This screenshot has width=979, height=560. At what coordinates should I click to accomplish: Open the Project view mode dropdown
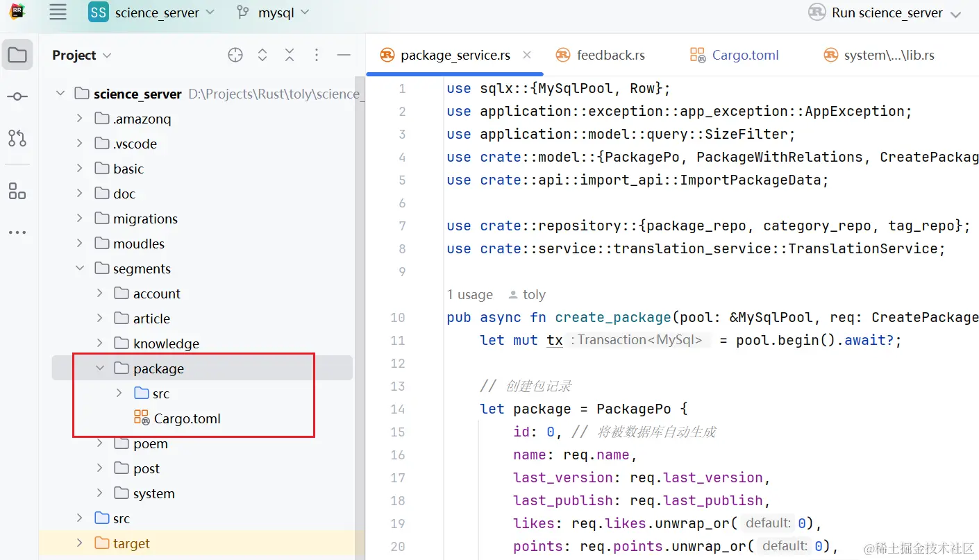pyautogui.click(x=82, y=55)
